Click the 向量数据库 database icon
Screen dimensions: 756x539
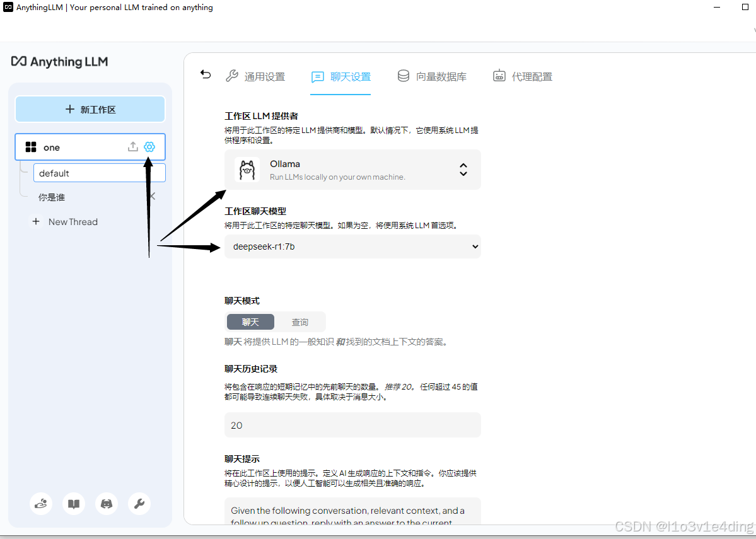point(403,76)
